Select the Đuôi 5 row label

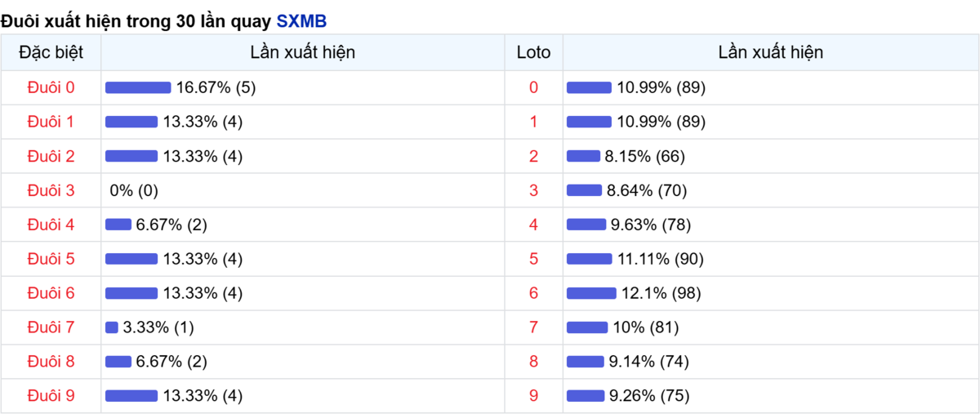point(51,259)
